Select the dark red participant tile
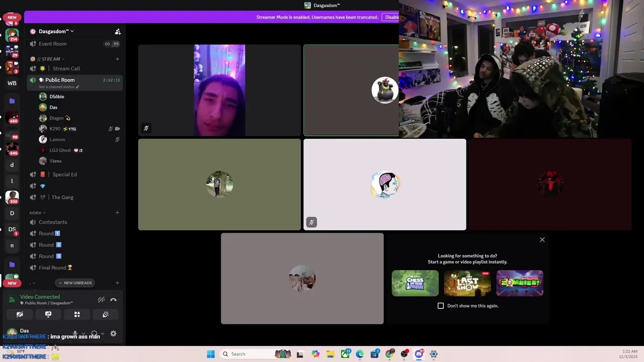644x362 pixels. 550,185
